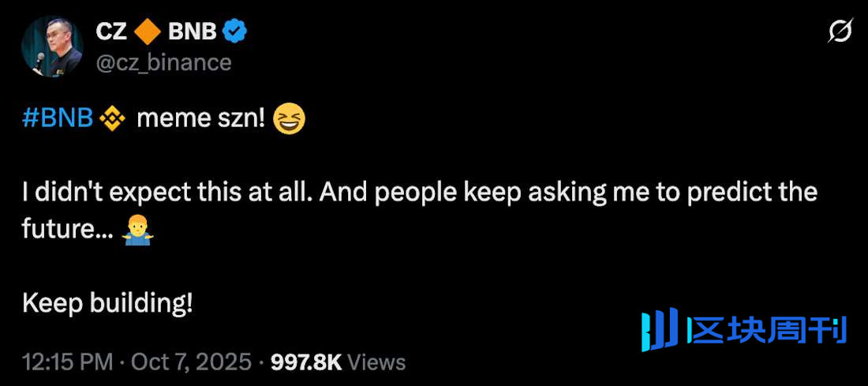Viewport: 868px width, 386px height.
Task: Click the Grok icon at top right
Action: click(840, 31)
